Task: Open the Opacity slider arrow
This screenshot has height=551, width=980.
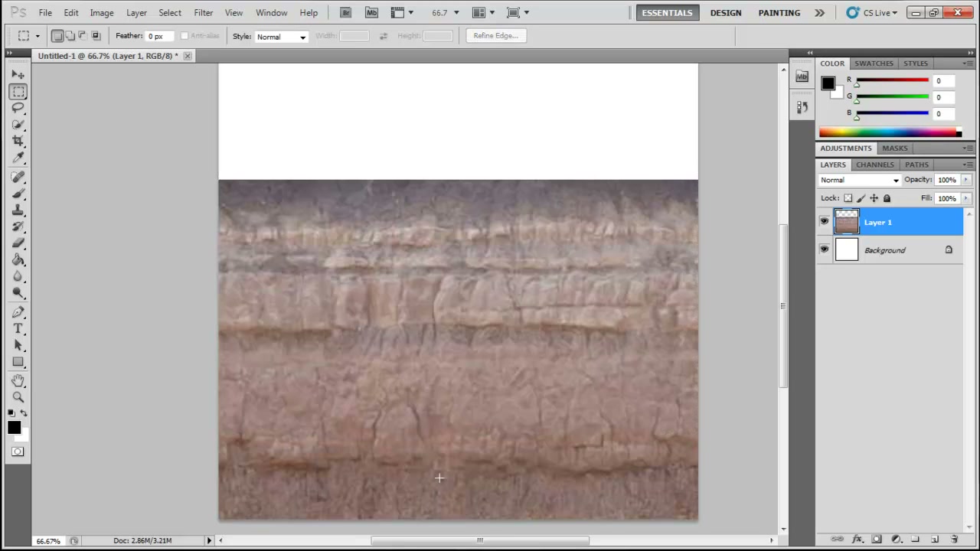Action: (965, 180)
